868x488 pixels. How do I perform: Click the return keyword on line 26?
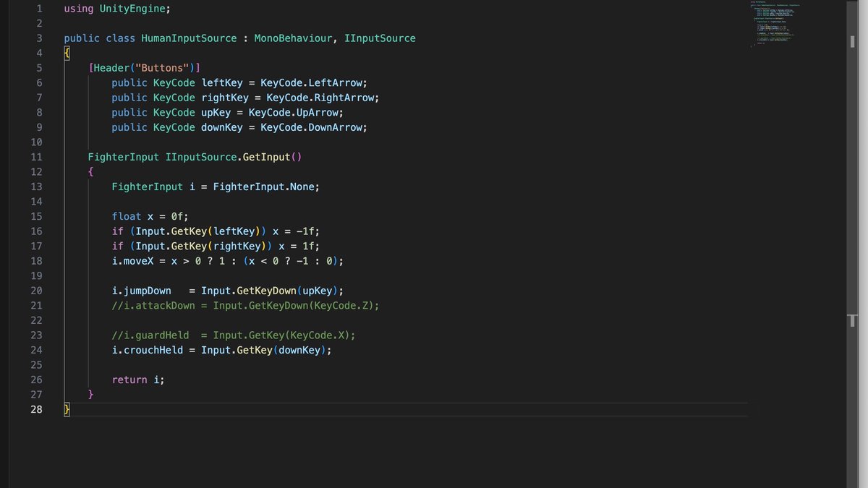click(129, 380)
